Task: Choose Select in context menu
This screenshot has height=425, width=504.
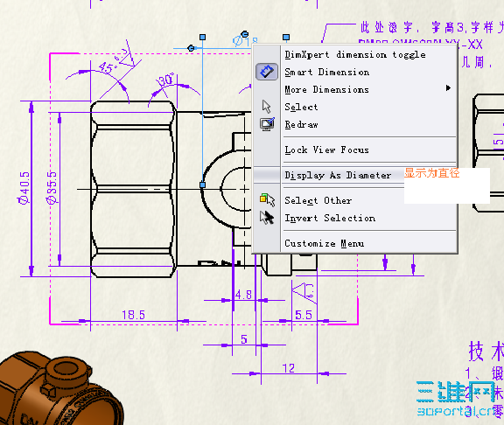Action: pos(301,107)
